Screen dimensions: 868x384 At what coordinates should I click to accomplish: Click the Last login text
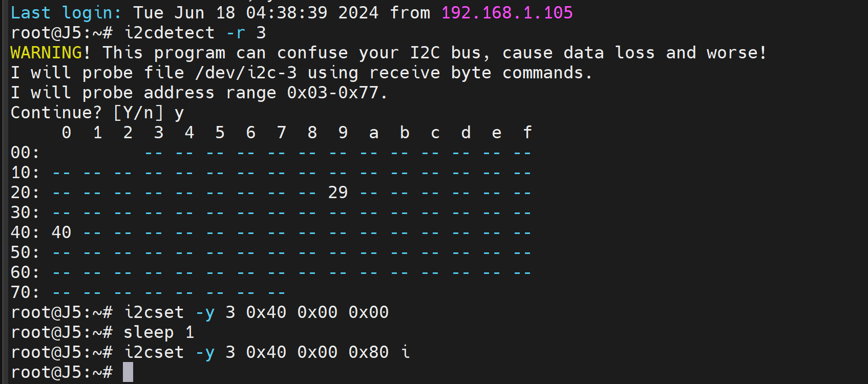coord(66,12)
